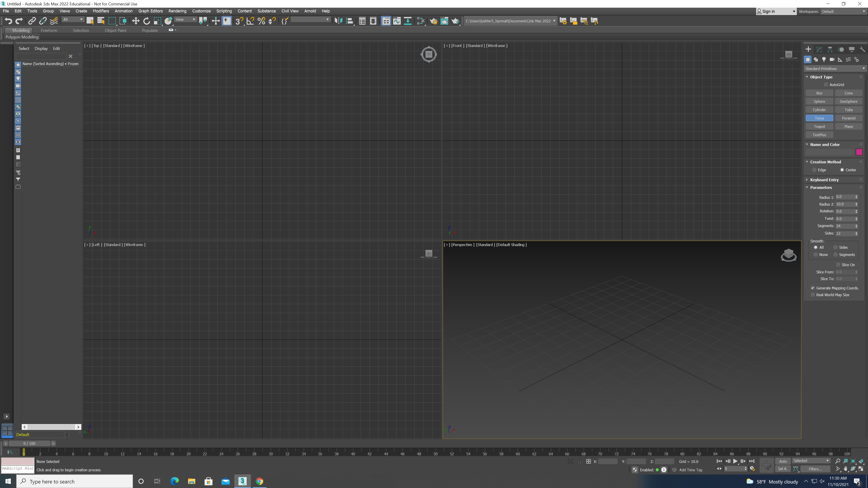
Task: Open the Rendering menu
Action: [x=177, y=11]
